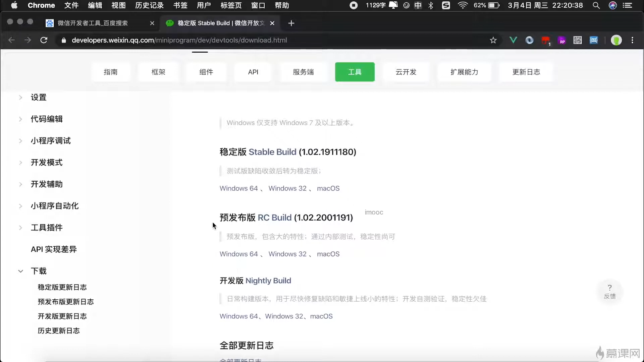Close the 稳定版 Stable Build tab

click(272, 23)
